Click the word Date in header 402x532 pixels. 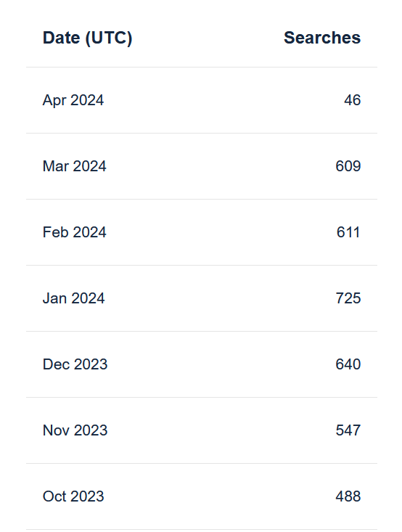61,38
